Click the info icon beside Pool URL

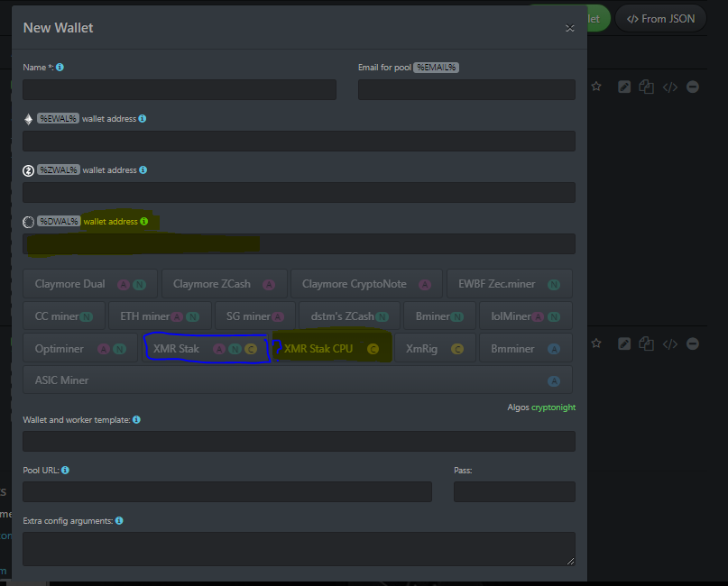65,471
